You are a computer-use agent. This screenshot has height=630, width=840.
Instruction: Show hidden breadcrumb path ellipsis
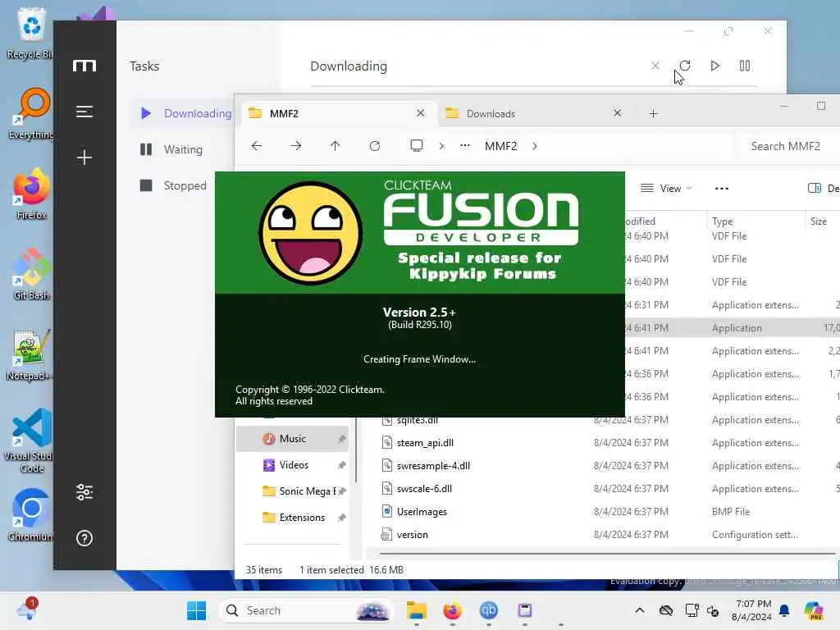tap(465, 146)
